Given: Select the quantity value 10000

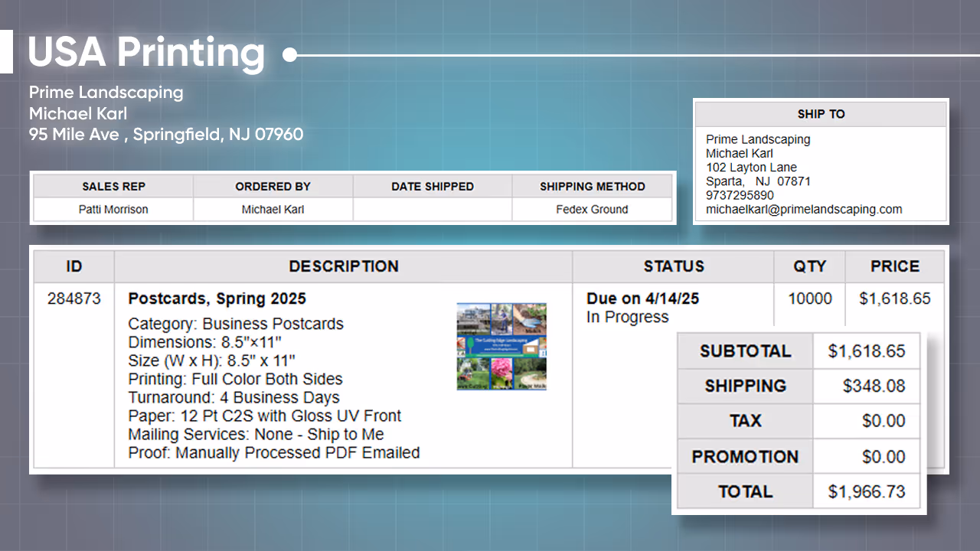Looking at the screenshot, I should pyautogui.click(x=809, y=298).
